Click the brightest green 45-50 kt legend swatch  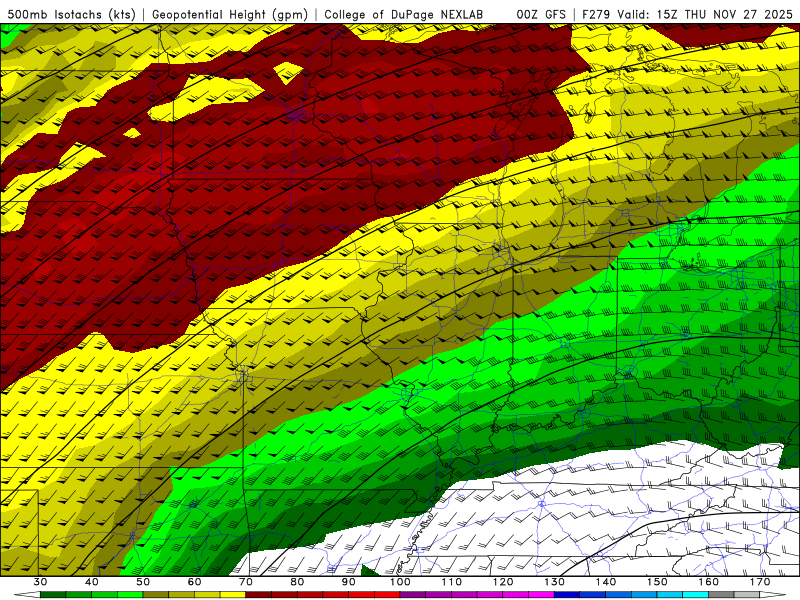131,595
